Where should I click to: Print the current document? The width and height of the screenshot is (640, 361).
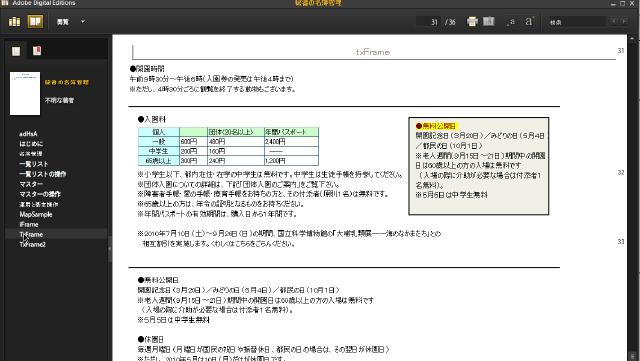click(x=472, y=21)
